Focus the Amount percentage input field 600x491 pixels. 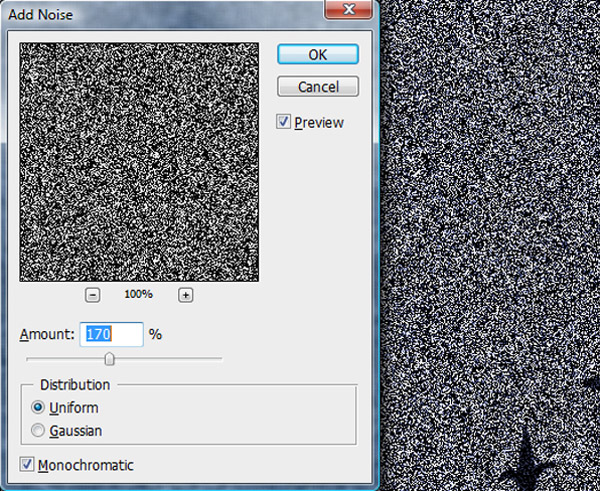[111, 334]
